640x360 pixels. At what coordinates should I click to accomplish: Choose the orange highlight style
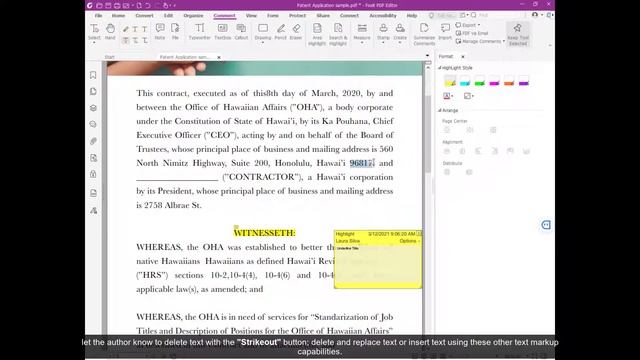click(x=509, y=81)
